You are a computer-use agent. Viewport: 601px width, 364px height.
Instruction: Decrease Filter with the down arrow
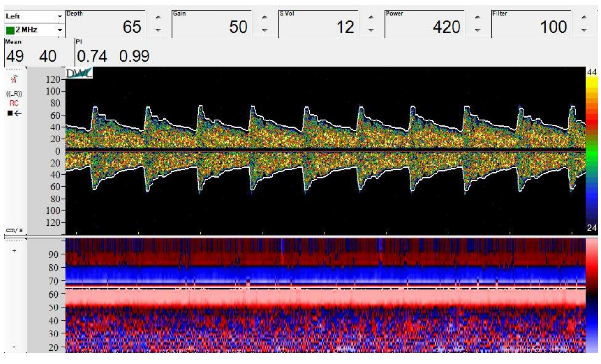pyautogui.click(x=584, y=30)
